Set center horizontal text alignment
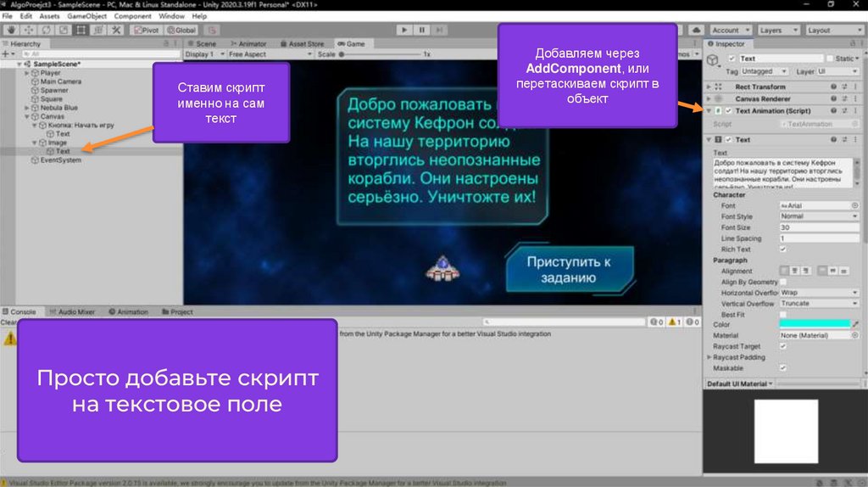Screen dimensions: 868x487 point(796,271)
